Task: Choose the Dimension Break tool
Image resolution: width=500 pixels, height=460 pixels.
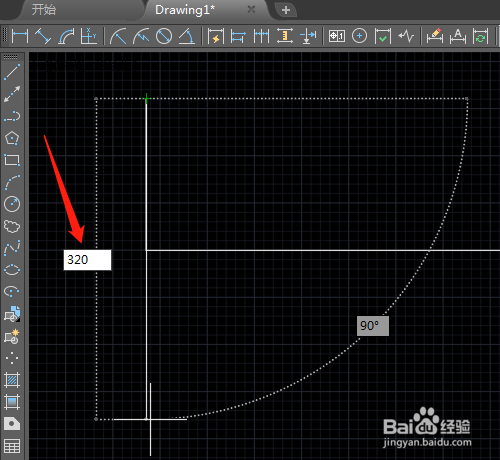Action: (308, 36)
